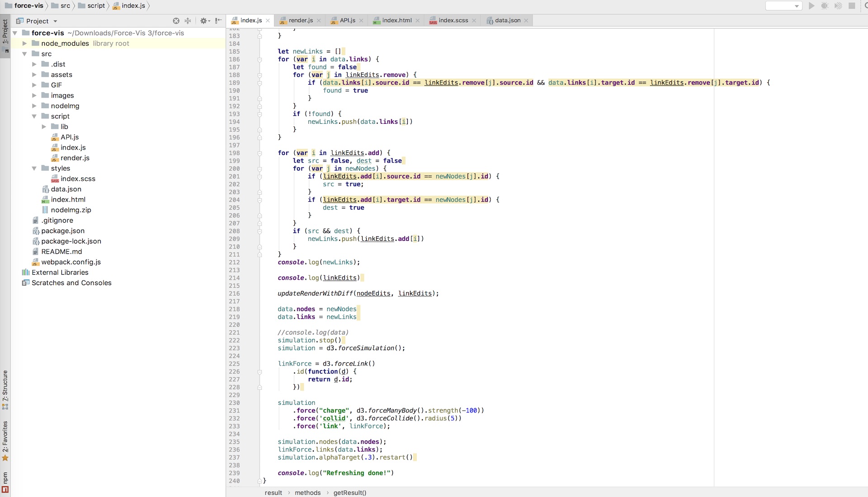This screenshot has width=868, height=497.
Task: Select README.md in the project tree
Action: pos(61,252)
